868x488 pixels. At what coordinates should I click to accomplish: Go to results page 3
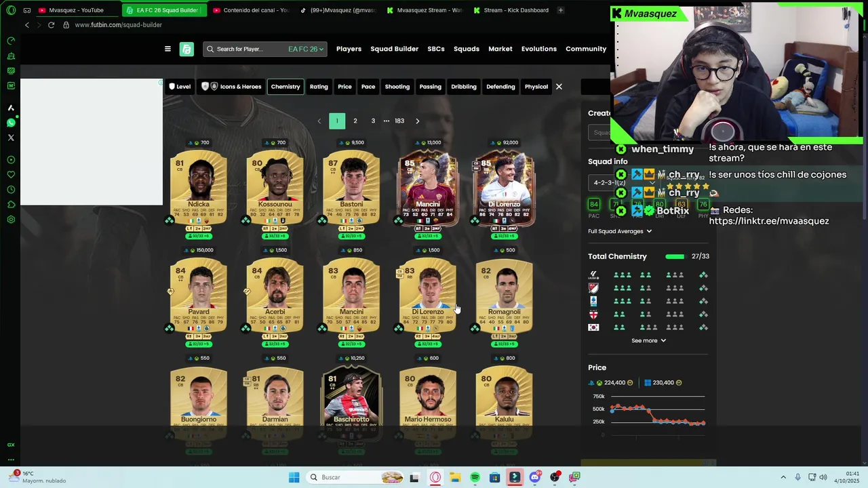tap(373, 121)
